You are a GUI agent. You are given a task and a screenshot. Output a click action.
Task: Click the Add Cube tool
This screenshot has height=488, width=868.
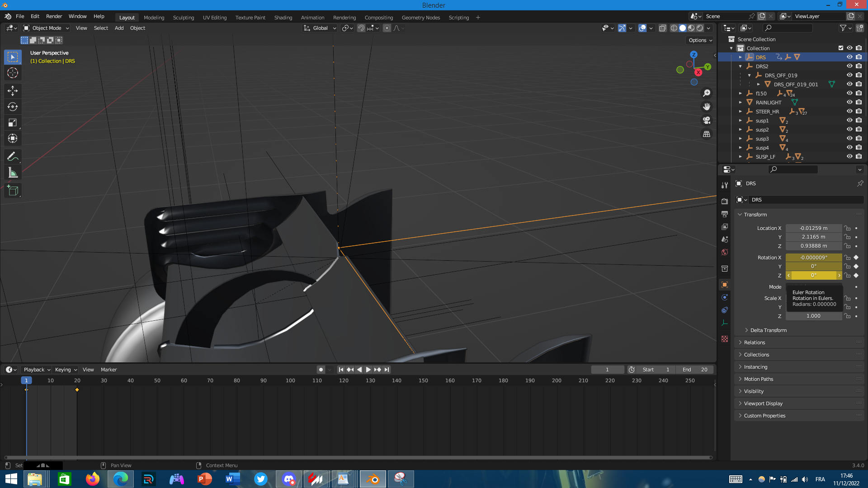(13, 191)
